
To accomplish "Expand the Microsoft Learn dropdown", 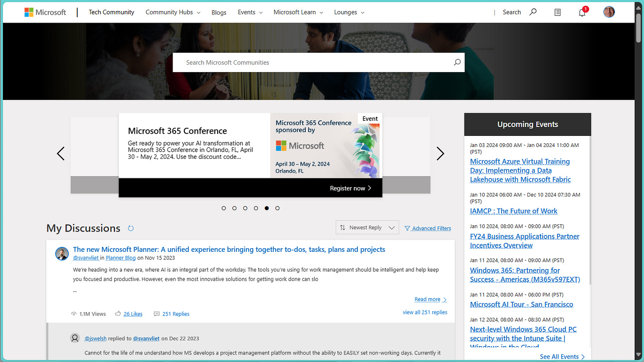I will point(298,12).
